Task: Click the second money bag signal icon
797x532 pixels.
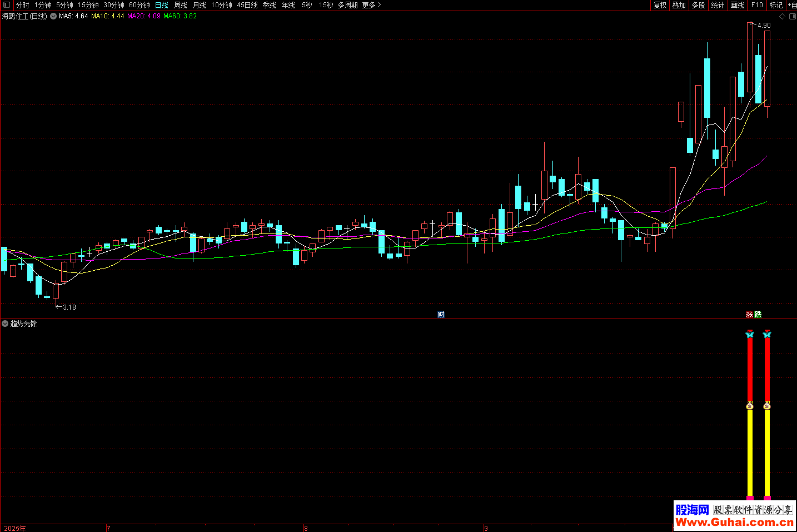Action: click(767, 406)
